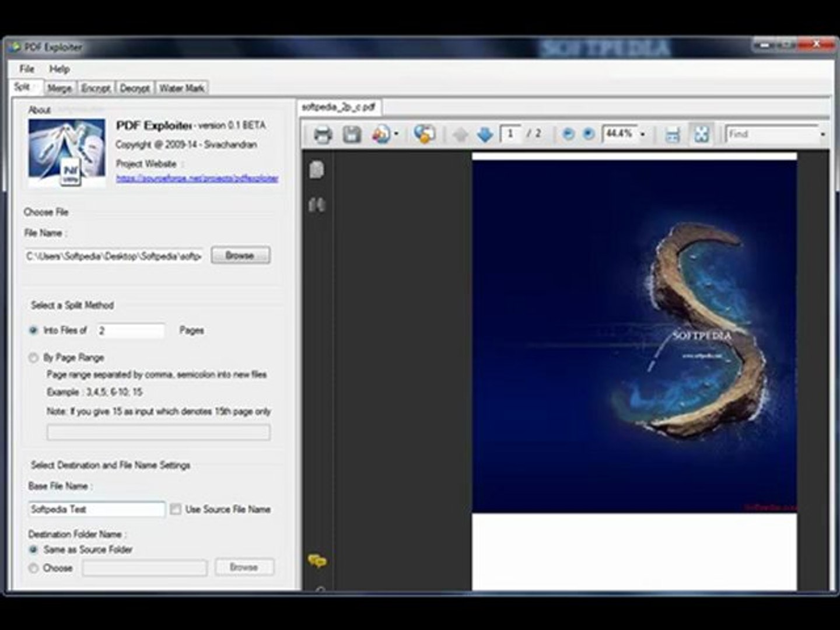Select Choose destination folder radio button
This screenshot has width=840, height=630.
click(x=34, y=568)
